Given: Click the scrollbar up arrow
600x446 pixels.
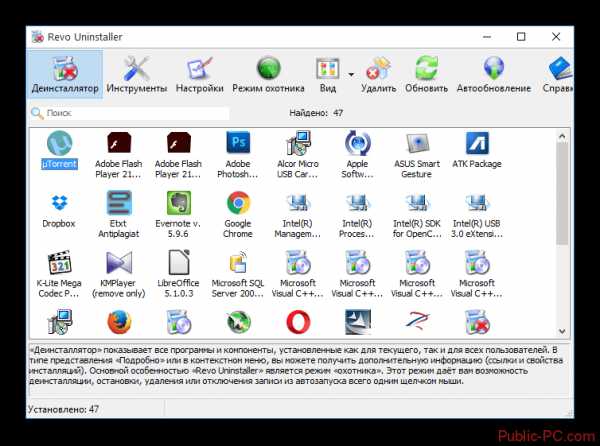Looking at the screenshot, I should [562, 136].
